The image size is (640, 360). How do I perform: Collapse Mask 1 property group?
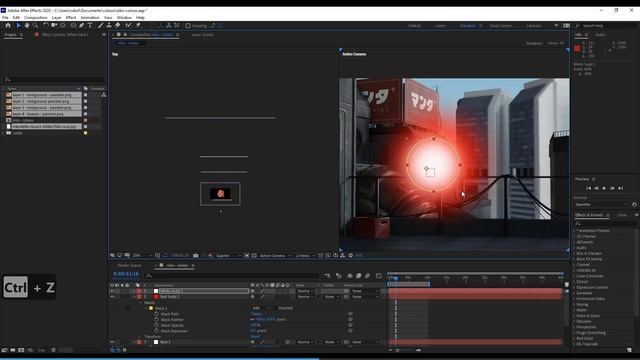click(x=147, y=308)
